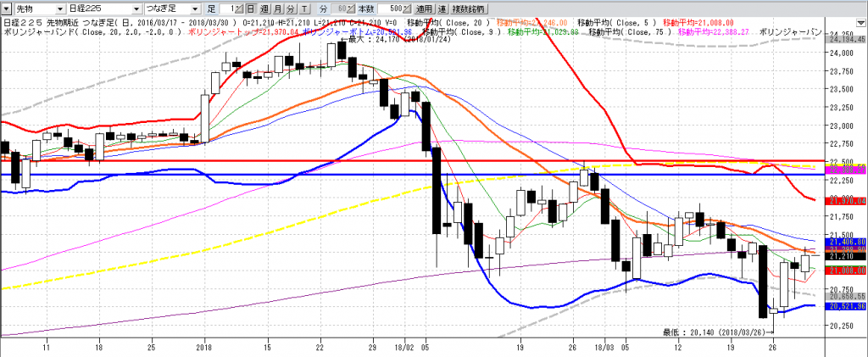Click the 最高 24,170 high price marker

[x=387, y=39]
